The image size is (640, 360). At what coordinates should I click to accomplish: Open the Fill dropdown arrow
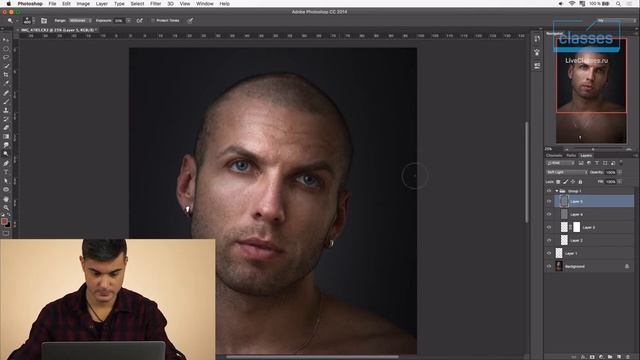click(x=620, y=182)
